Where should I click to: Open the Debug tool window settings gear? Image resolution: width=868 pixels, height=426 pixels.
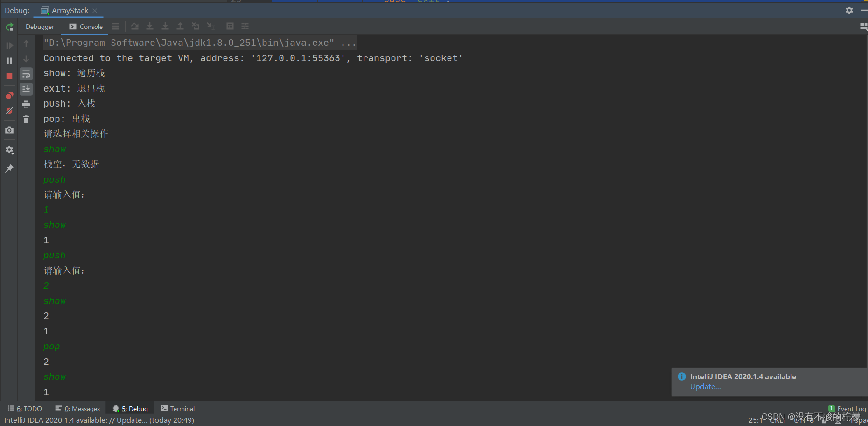coord(849,10)
